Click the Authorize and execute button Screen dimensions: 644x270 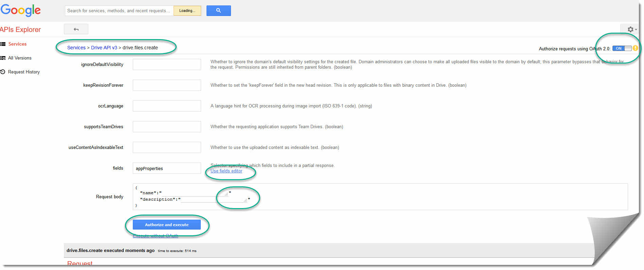tap(167, 225)
